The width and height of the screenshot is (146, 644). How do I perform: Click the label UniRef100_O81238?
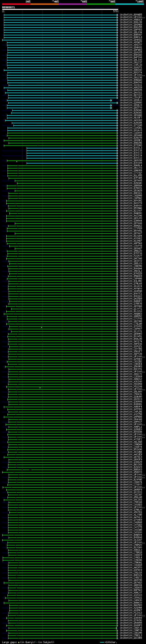tap(131, 77)
